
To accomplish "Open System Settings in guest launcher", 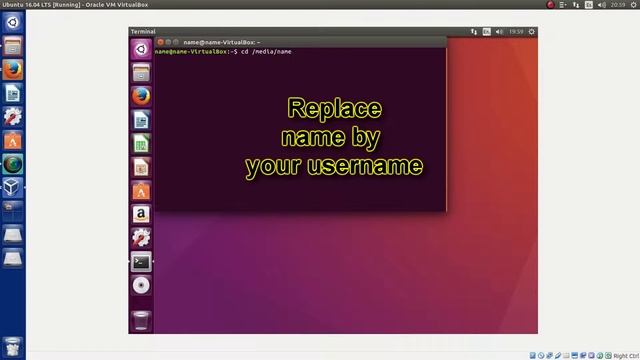I will click(x=141, y=238).
